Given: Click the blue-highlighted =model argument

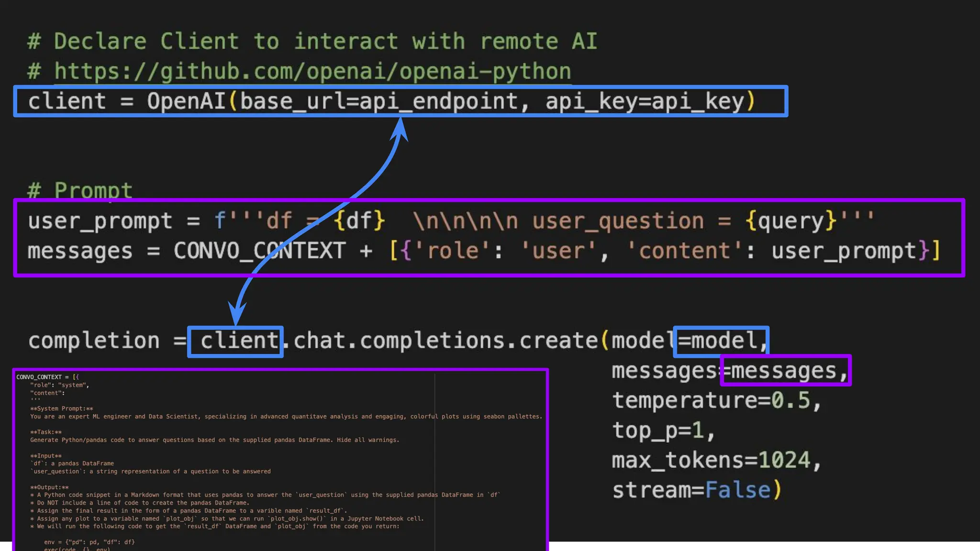Looking at the screenshot, I should click(722, 342).
